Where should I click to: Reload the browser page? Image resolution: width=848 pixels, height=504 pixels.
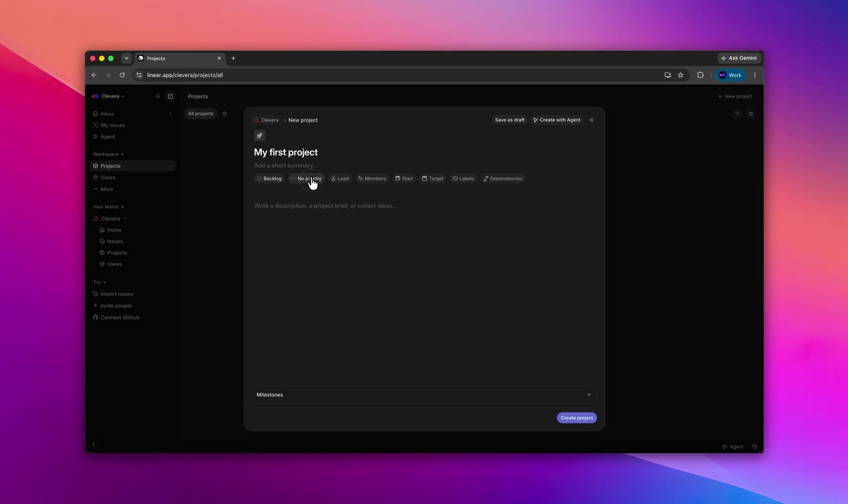point(122,75)
